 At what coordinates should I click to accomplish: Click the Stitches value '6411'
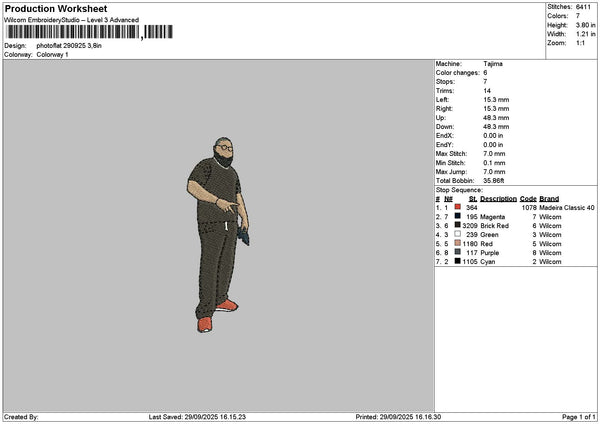click(583, 7)
